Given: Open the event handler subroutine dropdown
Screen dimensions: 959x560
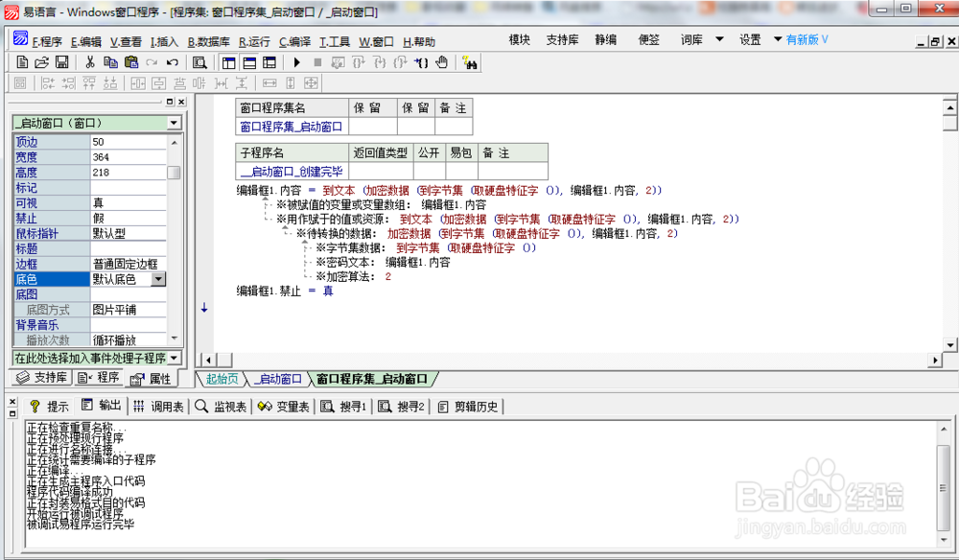Looking at the screenshot, I should 174,358.
